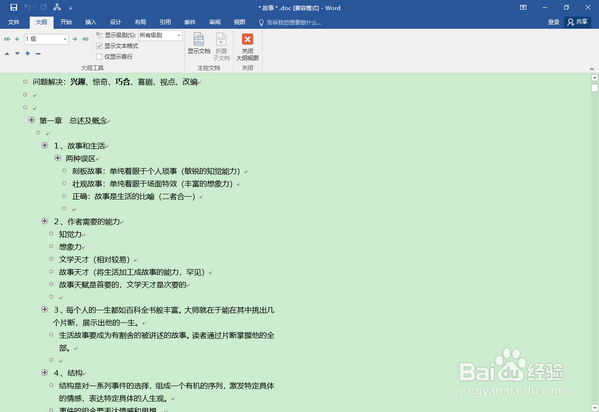Screen dimensions: 599x412
Task: Click the vertical scrollbar thumb
Action: click(594, 88)
